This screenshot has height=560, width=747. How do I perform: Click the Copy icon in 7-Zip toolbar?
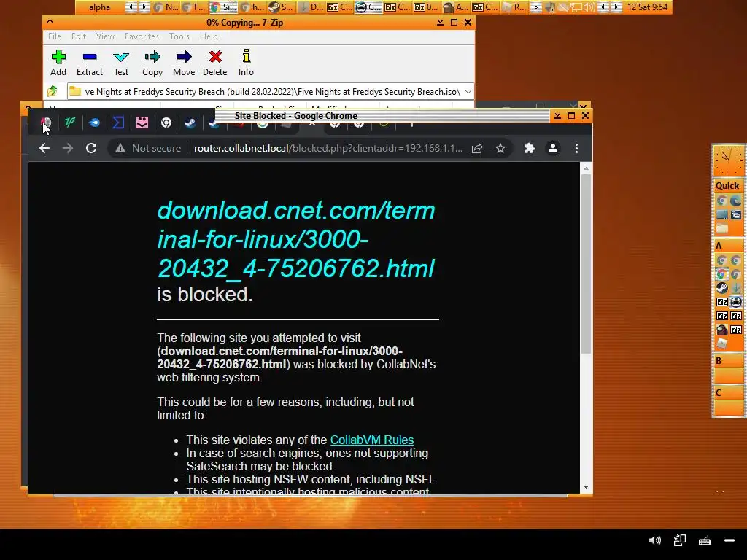pos(152,63)
